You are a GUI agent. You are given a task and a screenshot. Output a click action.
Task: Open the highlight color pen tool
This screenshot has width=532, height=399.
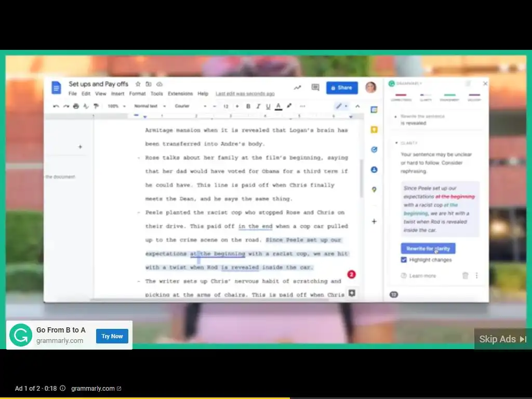pos(289,106)
